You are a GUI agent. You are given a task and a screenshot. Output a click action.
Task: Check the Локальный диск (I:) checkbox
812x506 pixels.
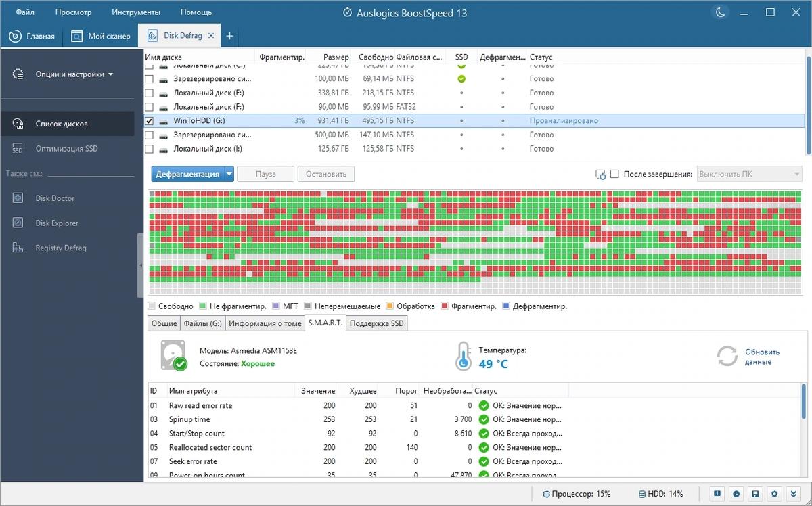click(150, 149)
